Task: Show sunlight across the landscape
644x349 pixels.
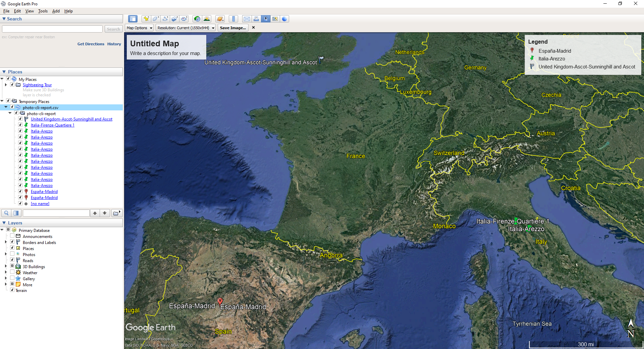Action: 207,19
